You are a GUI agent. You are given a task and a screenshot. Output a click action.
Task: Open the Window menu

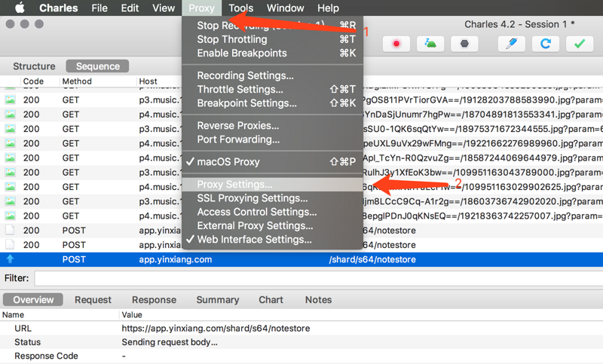[x=286, y=8]
